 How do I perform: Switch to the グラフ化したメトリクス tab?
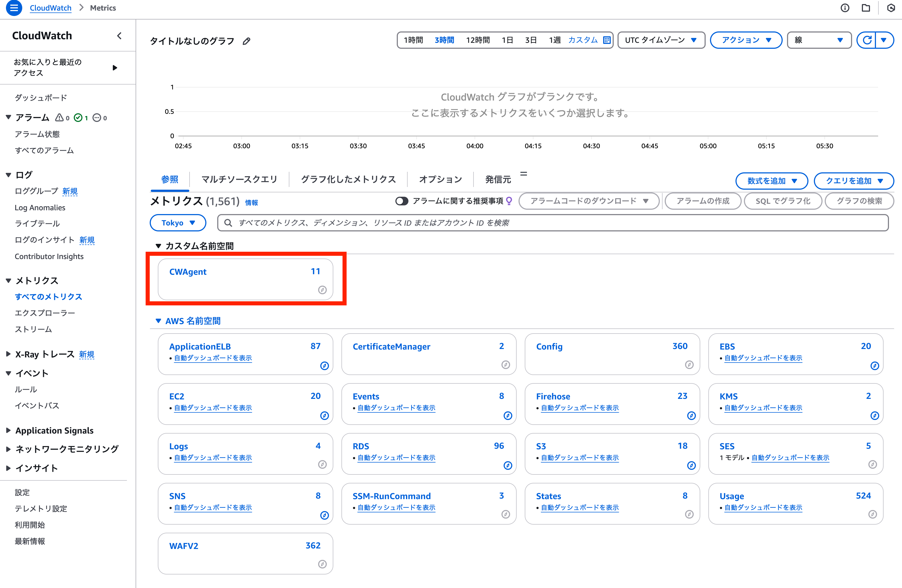[348, 179]
